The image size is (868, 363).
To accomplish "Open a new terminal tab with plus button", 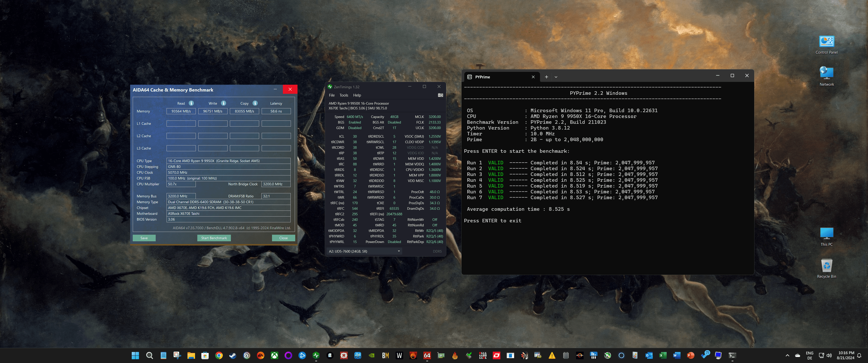I will click(x=546, y=77).
